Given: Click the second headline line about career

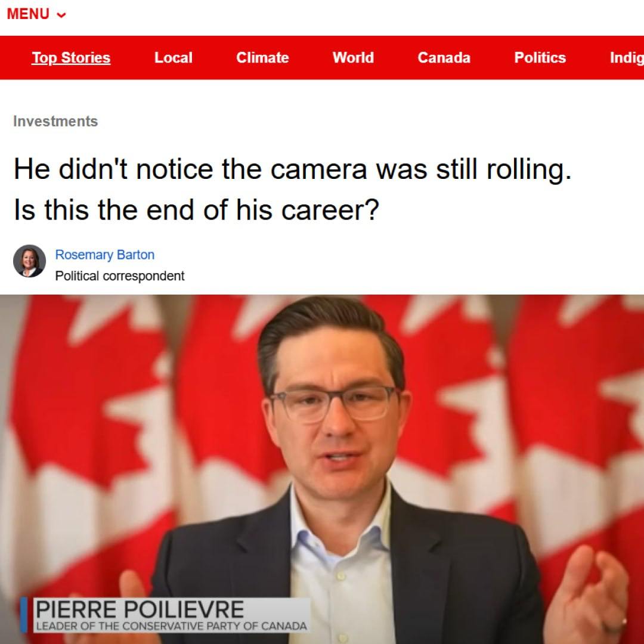Looking at the screenshot, I should tap(196, 210).
